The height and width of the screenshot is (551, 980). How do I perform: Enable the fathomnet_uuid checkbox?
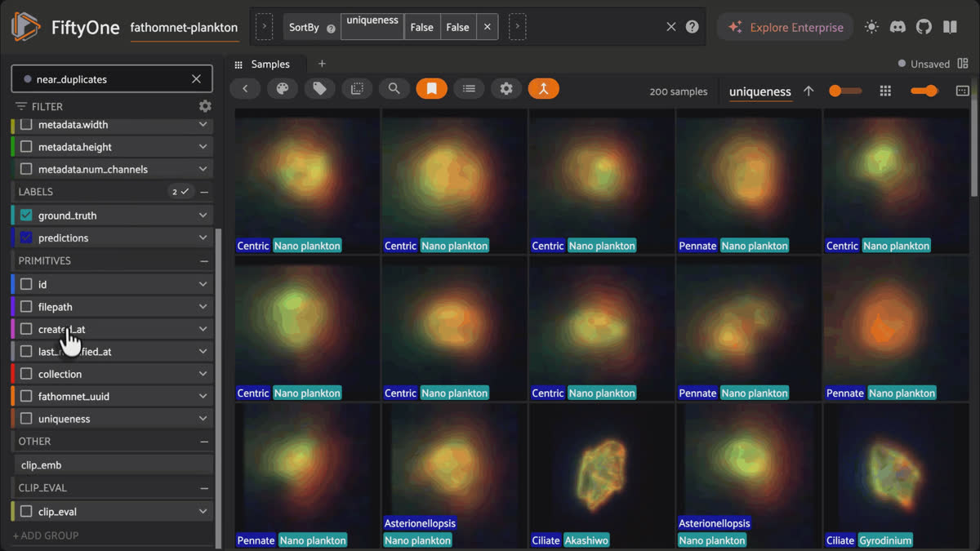pyautogui.click(x=26, y=396)
